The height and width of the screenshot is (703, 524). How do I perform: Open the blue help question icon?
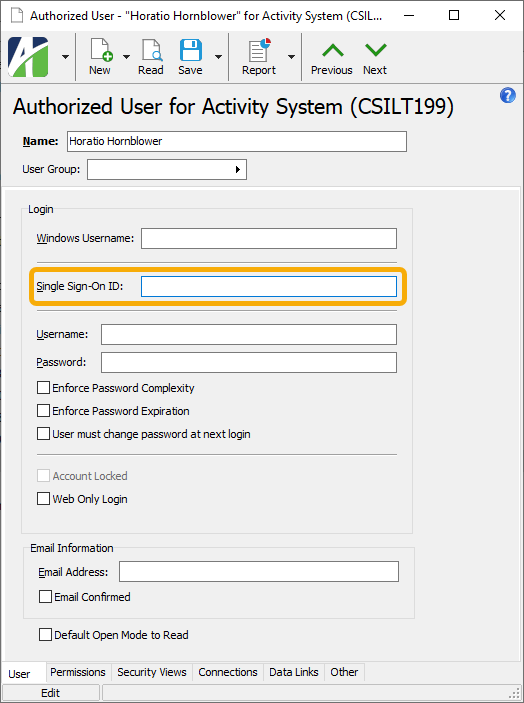pos(507,95)
